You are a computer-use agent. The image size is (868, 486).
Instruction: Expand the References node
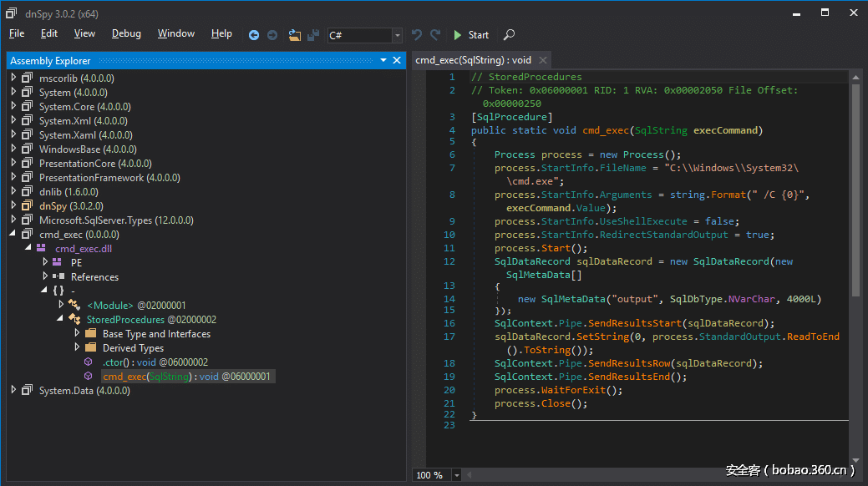pos(45,276)
